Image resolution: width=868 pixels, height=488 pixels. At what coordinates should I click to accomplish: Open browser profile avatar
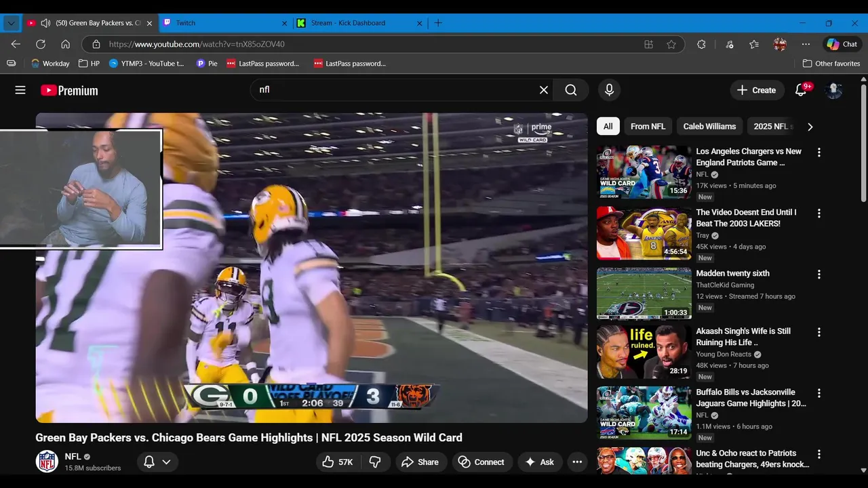point(780,44)
